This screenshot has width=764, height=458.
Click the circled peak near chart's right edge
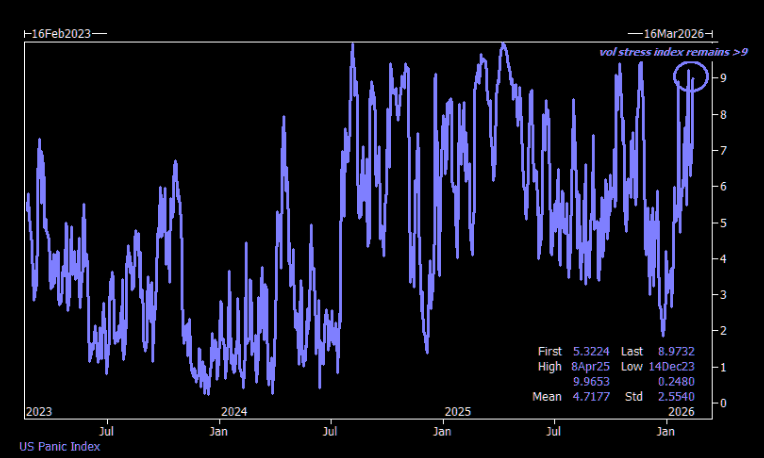(690, 76)
